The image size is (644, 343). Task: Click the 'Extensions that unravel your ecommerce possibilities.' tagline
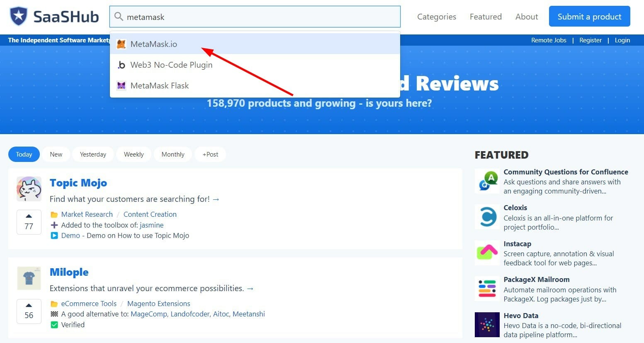coord(147,288)
